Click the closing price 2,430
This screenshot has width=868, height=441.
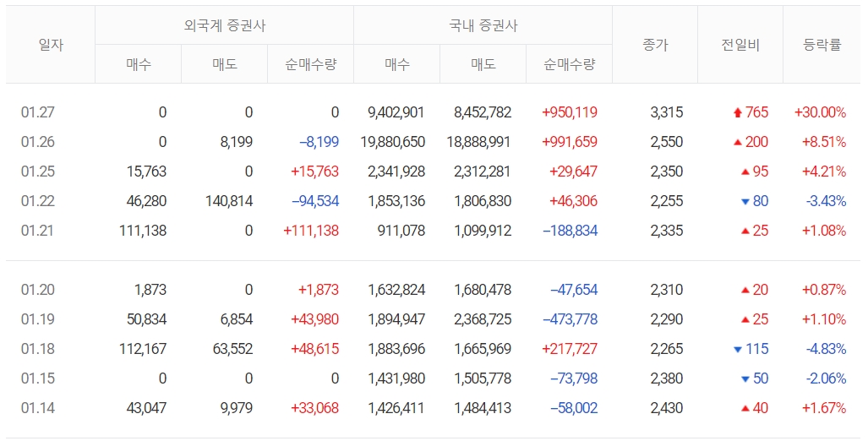tap(667, 408)
